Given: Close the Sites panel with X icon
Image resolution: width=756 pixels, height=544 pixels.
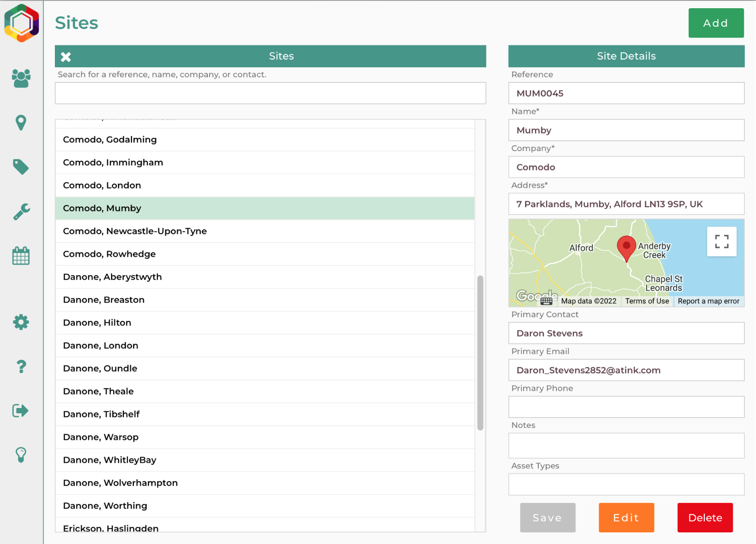Looking at the screenshot, I should click(x=66, y=57).
